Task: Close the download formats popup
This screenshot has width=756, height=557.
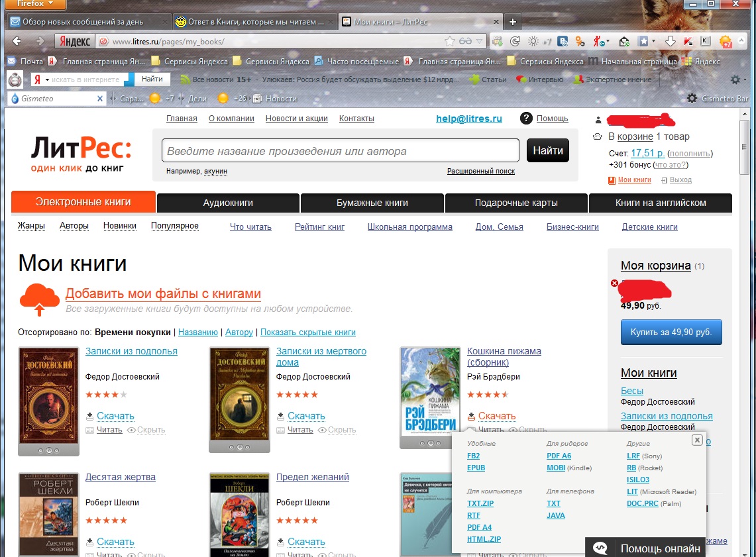Action: pos(696,439)
